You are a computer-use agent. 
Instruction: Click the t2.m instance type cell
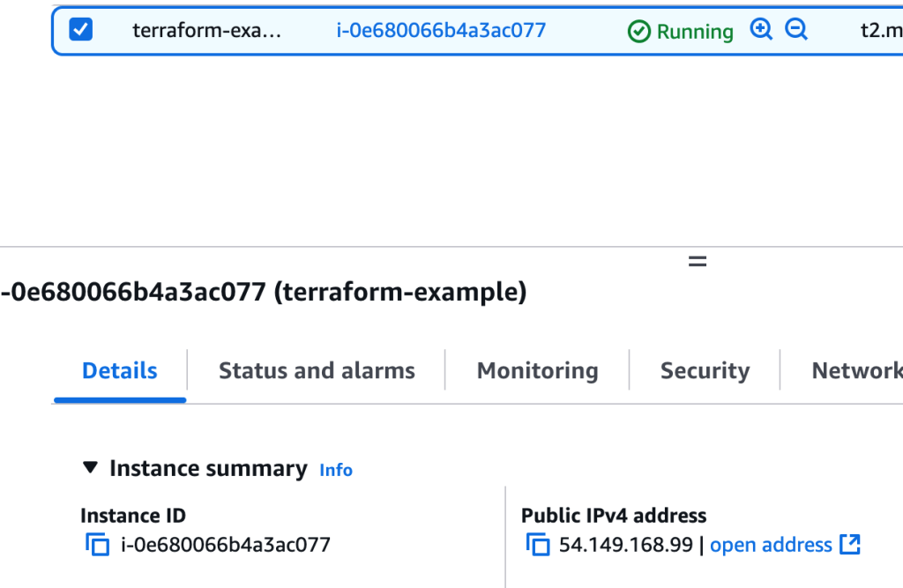(x=880, y=31)
